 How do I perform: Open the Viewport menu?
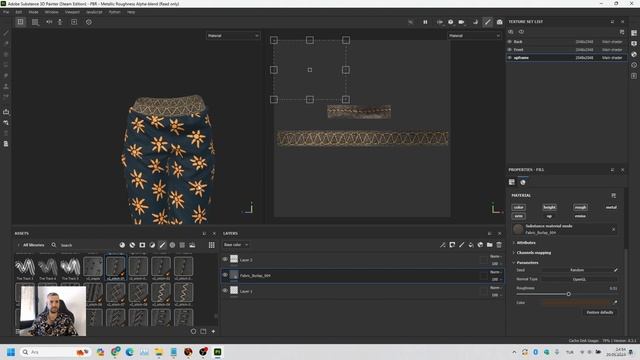tap(72, 12)
